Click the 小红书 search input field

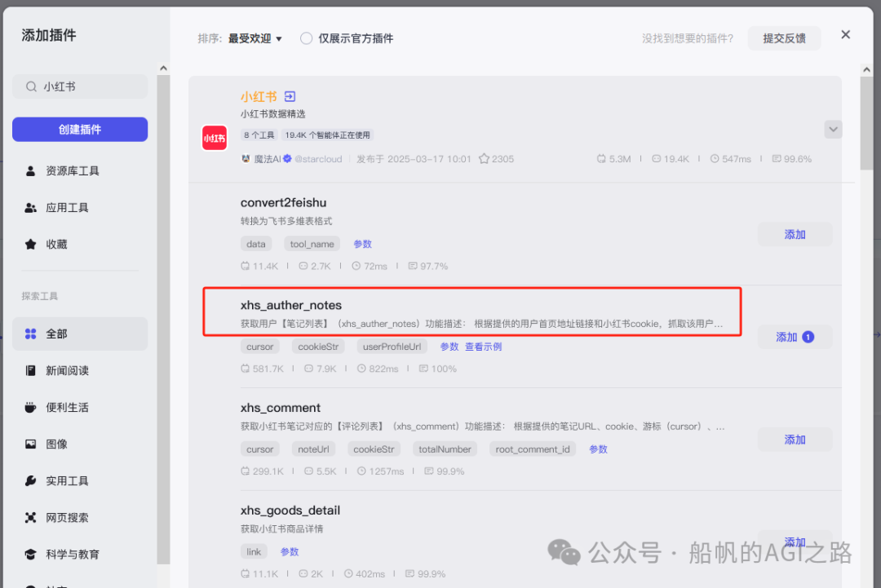pyautogui.click(x=80, y=86)
